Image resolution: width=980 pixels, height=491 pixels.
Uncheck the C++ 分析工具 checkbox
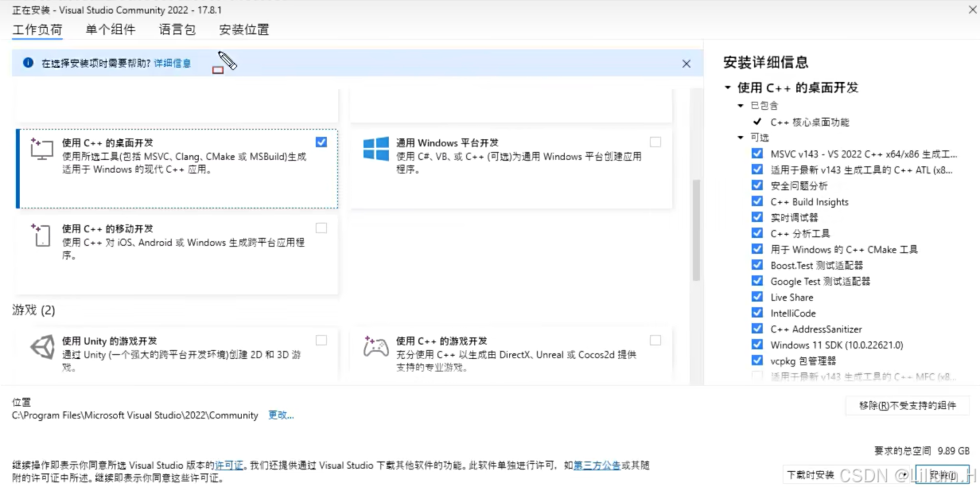coord(757,233)
